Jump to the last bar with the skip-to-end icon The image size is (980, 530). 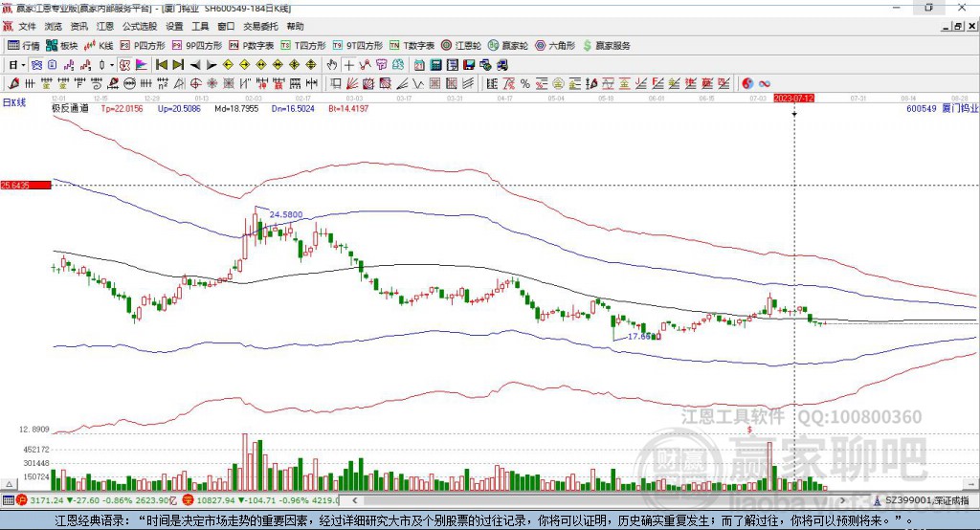(178, 65)
